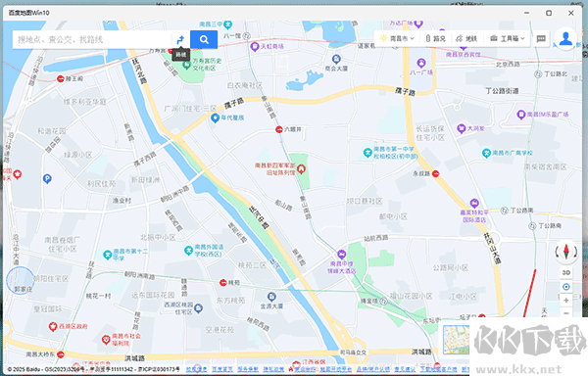
Task: Select the 西湖区政府 government marker
Action: tap(53, 327)
